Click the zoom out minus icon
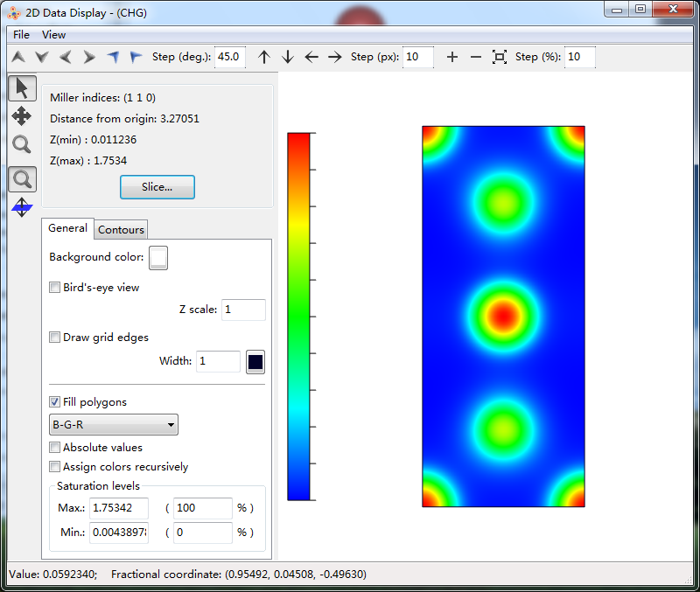 coord(475,57)
